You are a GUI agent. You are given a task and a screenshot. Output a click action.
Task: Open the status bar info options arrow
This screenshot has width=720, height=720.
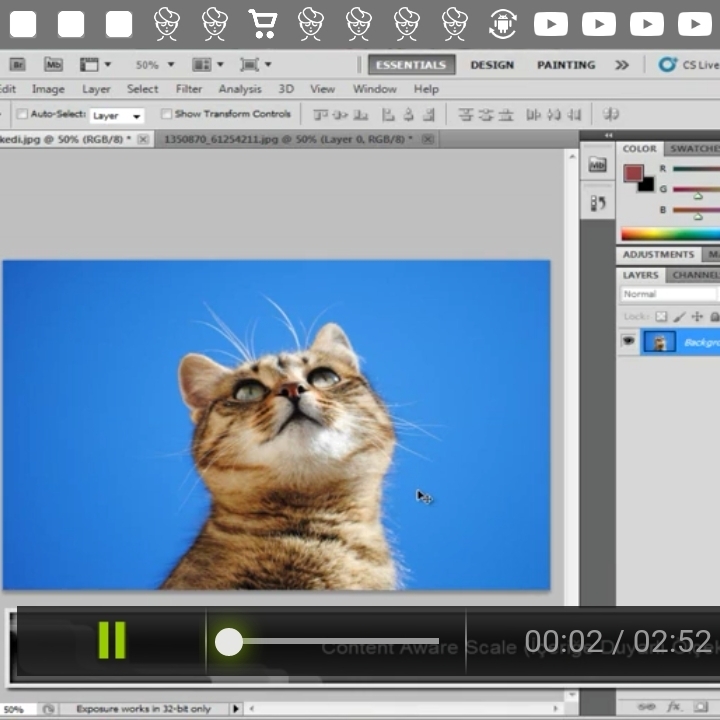[236, 709]
